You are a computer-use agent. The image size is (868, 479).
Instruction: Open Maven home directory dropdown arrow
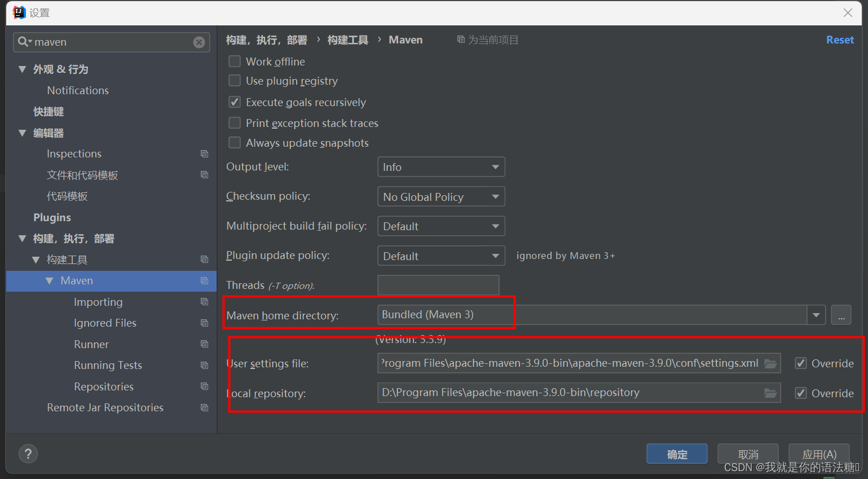[816, 315]
